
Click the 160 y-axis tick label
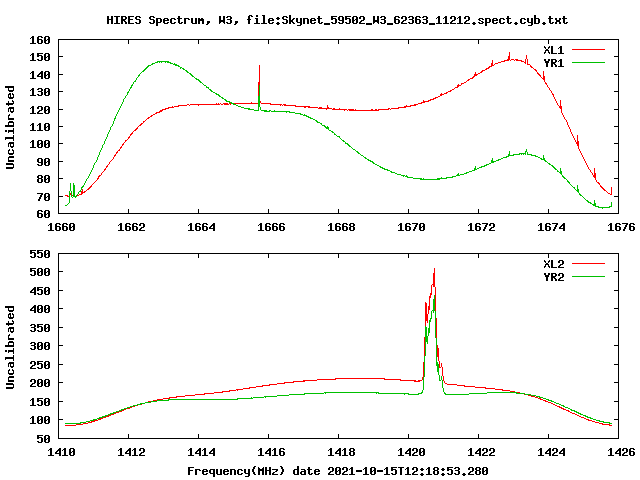click(40, 40)
